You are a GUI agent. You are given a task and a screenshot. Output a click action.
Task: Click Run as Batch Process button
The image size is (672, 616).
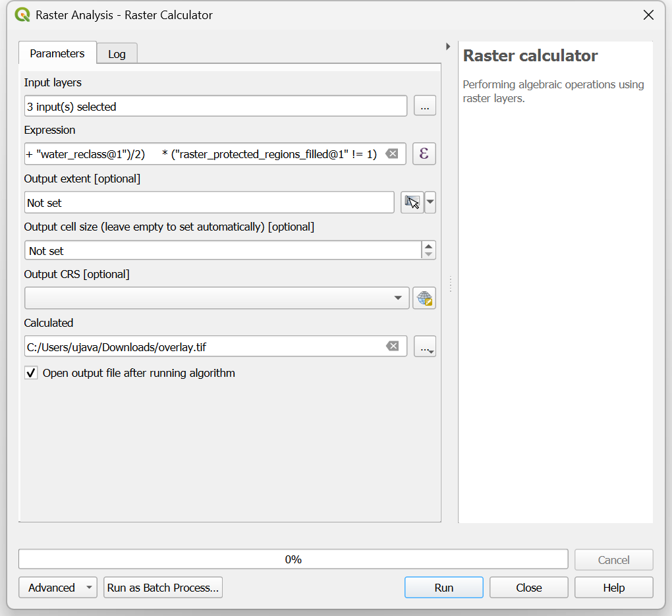(163, 588)
